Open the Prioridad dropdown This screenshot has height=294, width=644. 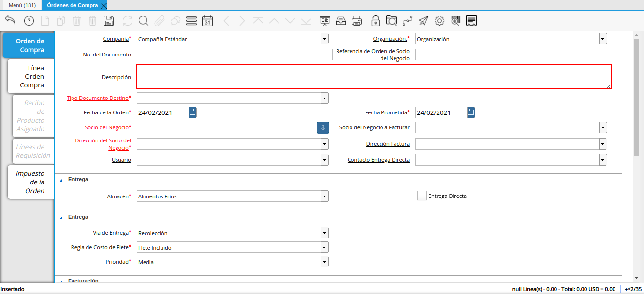[324, 262]
